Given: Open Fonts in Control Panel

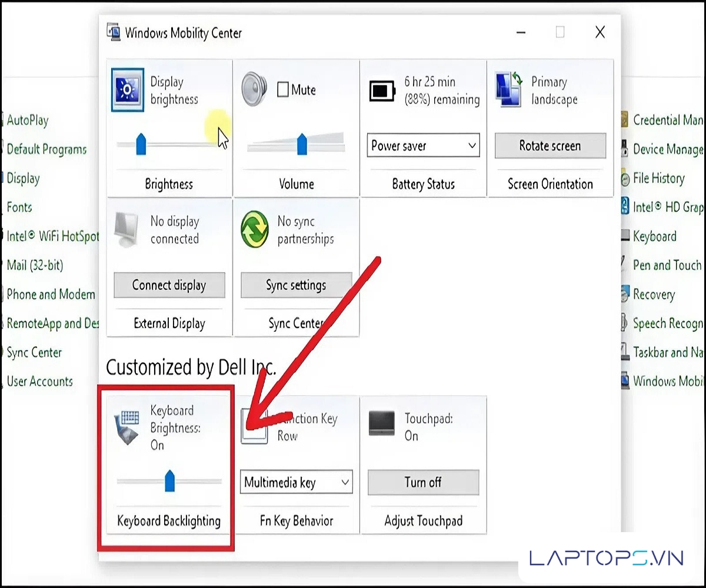Looking at the screenshot, I should pos(19,207).
